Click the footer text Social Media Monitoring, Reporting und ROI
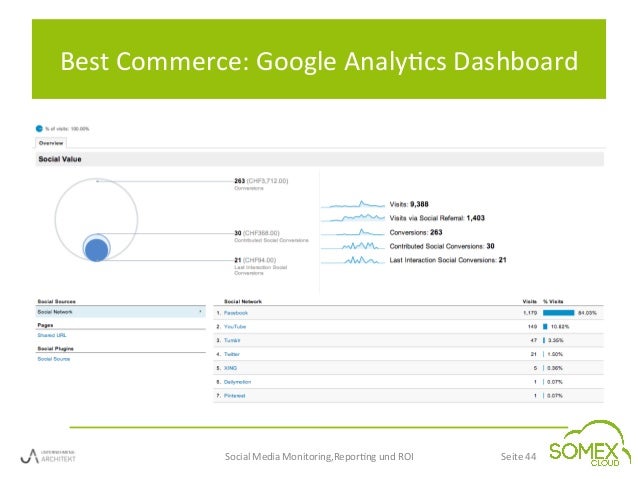Viewport: 638px width, 479px height. click(319, 457)
